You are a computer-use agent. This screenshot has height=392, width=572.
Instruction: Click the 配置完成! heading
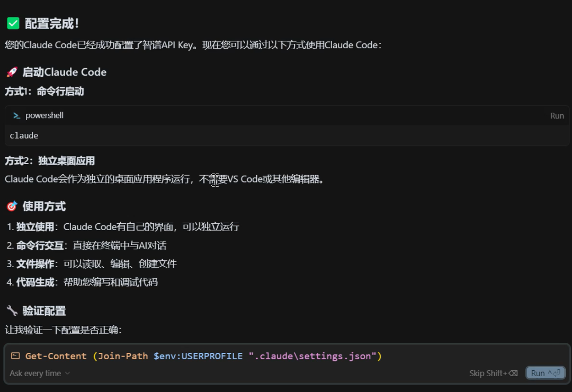click(52, 24)
